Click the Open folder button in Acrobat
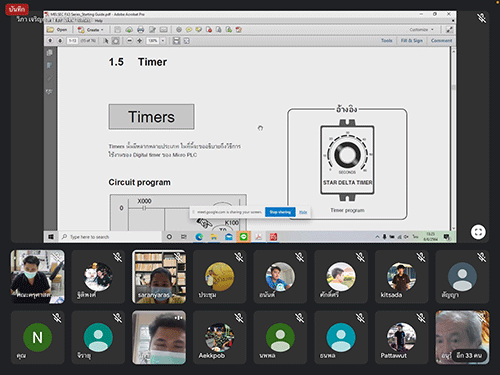Screen dimensions: 500x375 (x=57, y=30)
